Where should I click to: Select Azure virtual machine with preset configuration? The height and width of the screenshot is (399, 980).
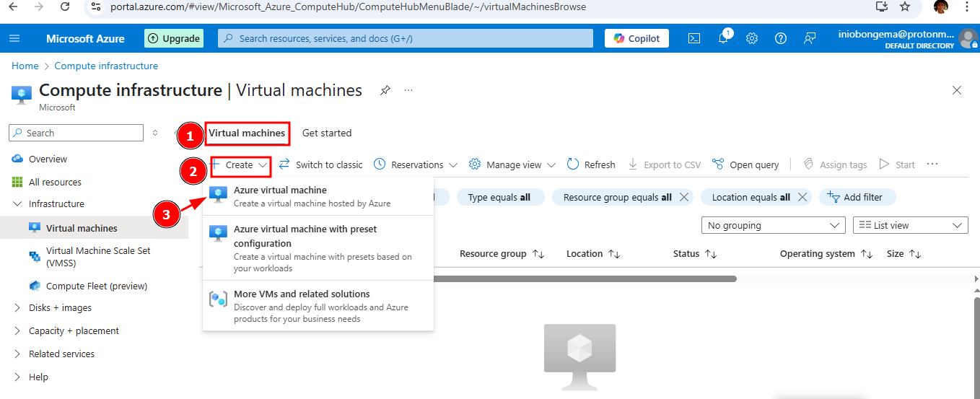(x=318, y=247)
